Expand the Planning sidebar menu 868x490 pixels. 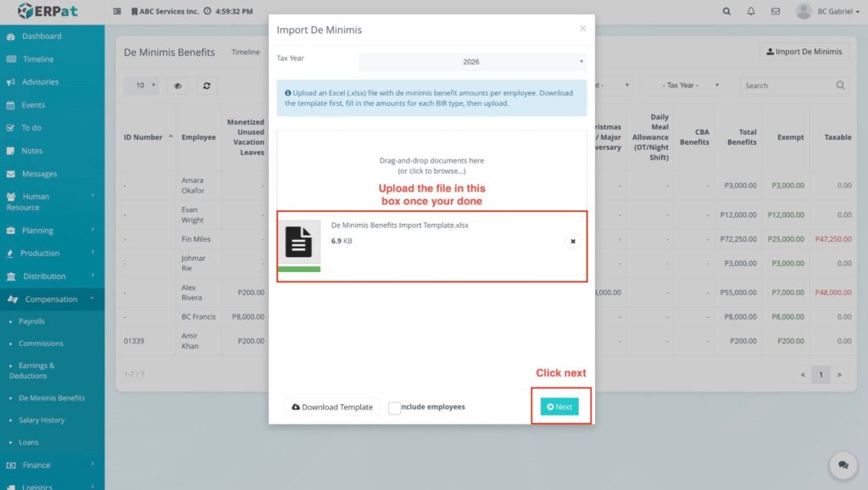coord(52,231)
